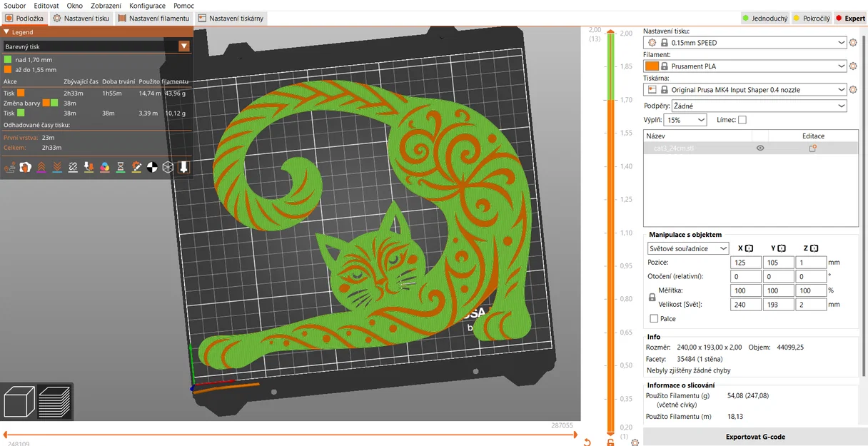Toggle the scale proportions lock icon

pyautogui.click(x=652, y=298)
